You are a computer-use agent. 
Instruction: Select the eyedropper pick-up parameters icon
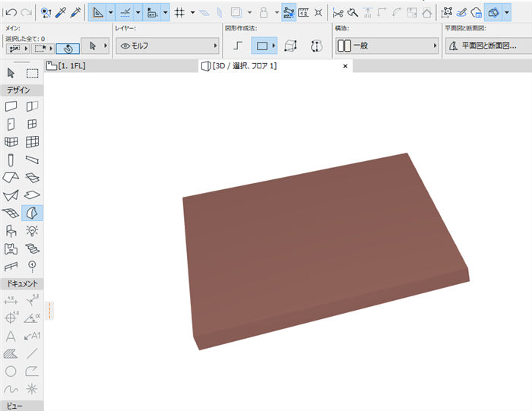pos(61,13)
